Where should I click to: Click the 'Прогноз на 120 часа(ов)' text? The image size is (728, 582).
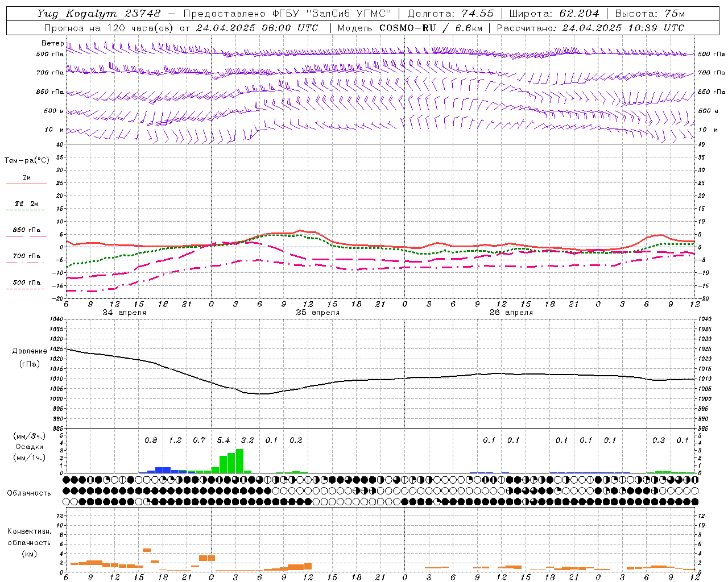pyautogui.click(x=110, y=28)
